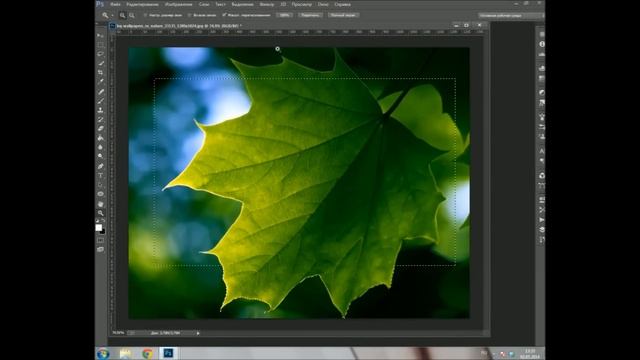This screenshot has width=640, height=360.
Task: Expand the status bar info arrow
Action: pos(198,333)
